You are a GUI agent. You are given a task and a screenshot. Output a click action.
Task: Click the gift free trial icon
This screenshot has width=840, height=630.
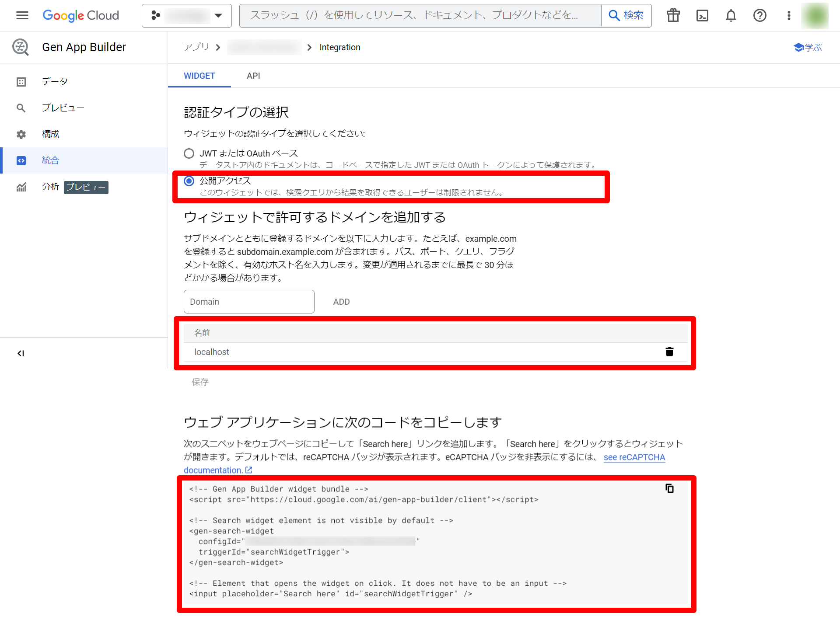point(673,16)
